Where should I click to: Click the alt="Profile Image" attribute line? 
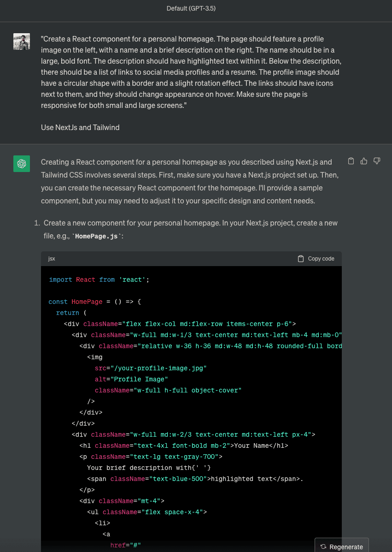131,379
